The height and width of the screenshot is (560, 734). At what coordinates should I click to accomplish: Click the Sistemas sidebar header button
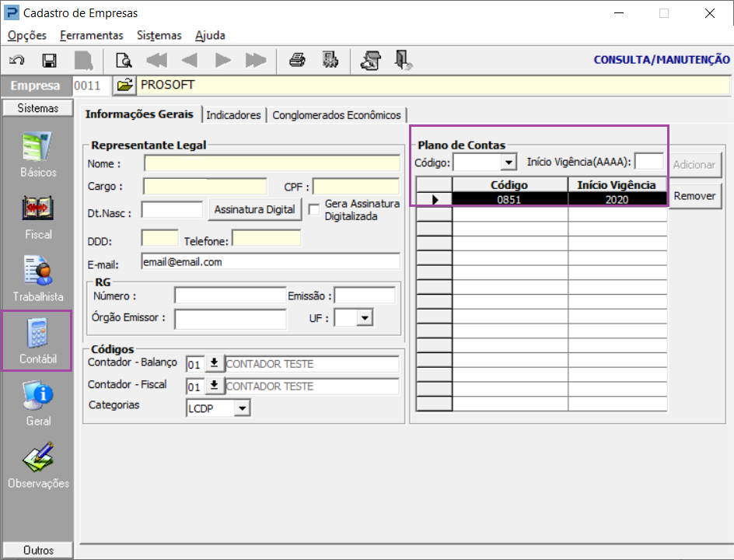38,108
